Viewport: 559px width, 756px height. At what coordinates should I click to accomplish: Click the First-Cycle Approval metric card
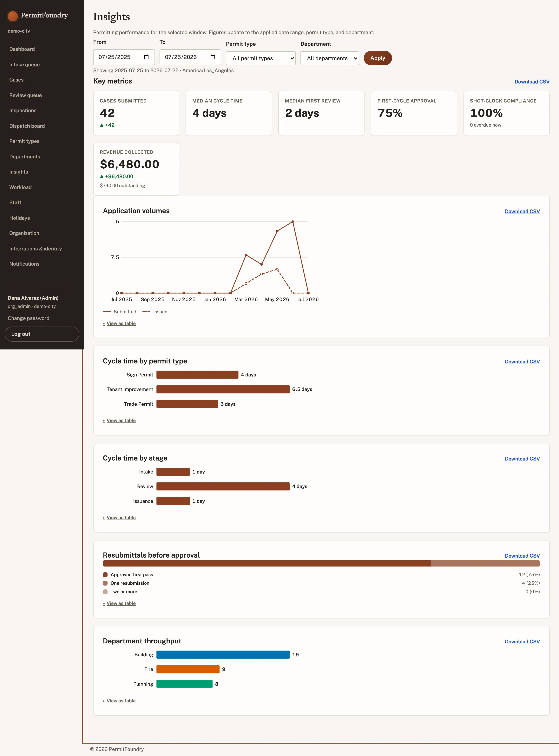click(414, 113)
